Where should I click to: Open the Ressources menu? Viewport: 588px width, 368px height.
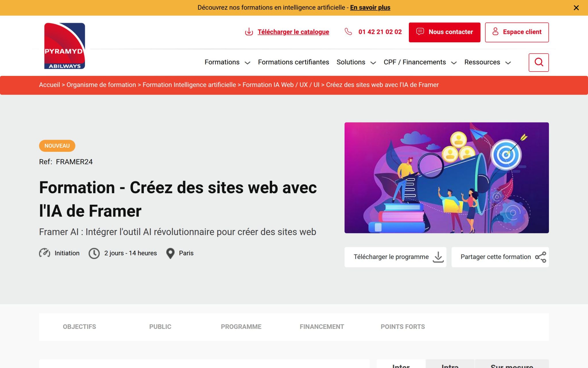click(x=482, y=62)
